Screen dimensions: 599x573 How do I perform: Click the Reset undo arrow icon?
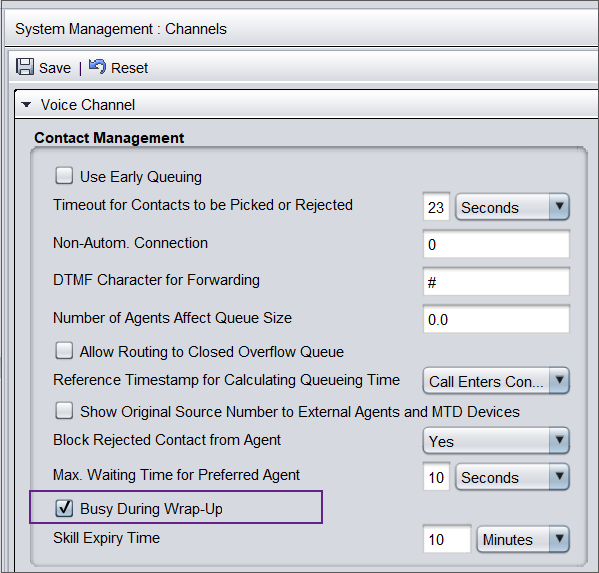point(97,66)
